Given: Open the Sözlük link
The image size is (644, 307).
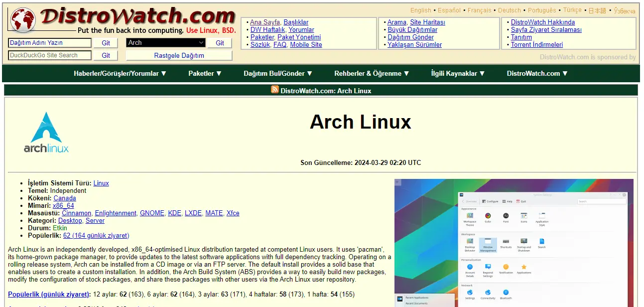Looking at the screenshot, I should point(260,45).
